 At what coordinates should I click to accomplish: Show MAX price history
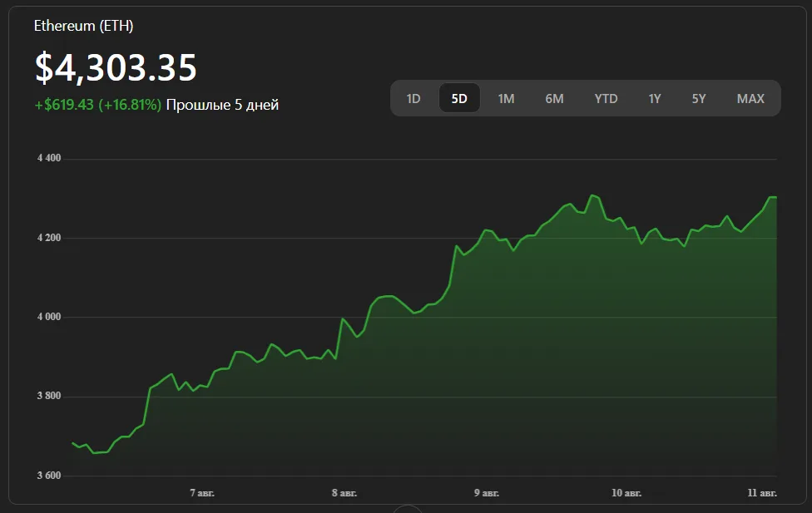(x=750, y=98)
